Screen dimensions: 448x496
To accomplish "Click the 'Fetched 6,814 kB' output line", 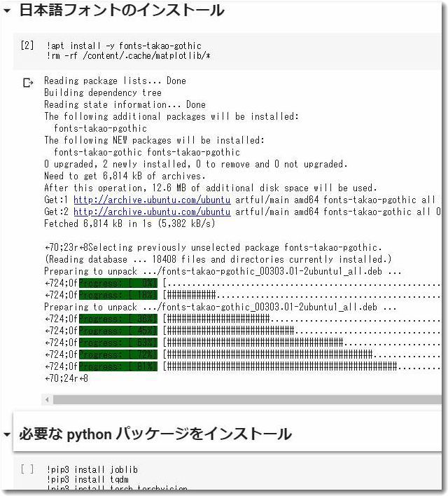I will (x=129, y=223).
